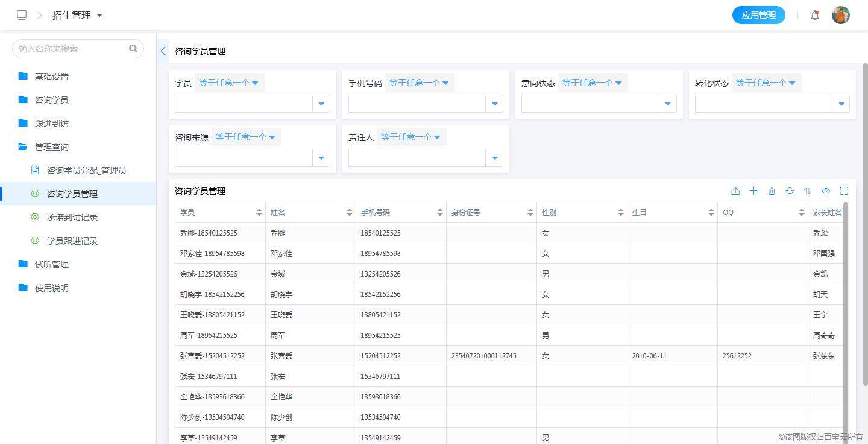868x444 pixels.
Task: Click the notification bell icon
Action: pos(814,14)
